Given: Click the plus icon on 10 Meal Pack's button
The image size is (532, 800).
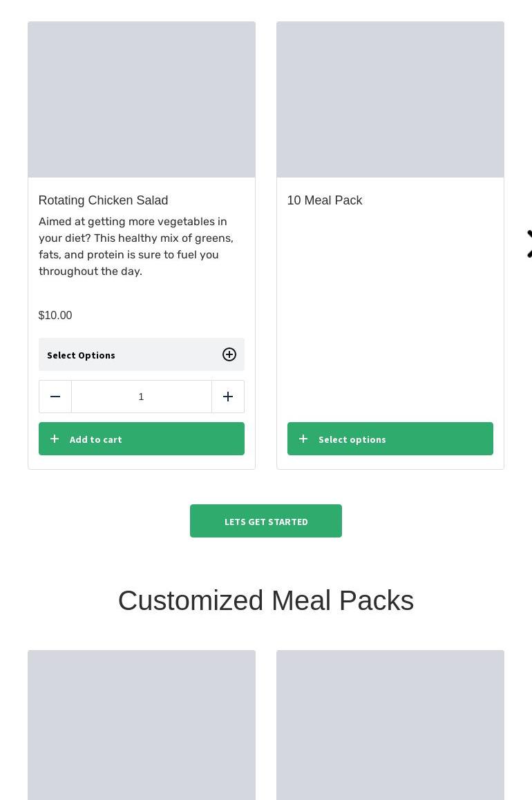Looking at the screenshot, I should (303, 439).
